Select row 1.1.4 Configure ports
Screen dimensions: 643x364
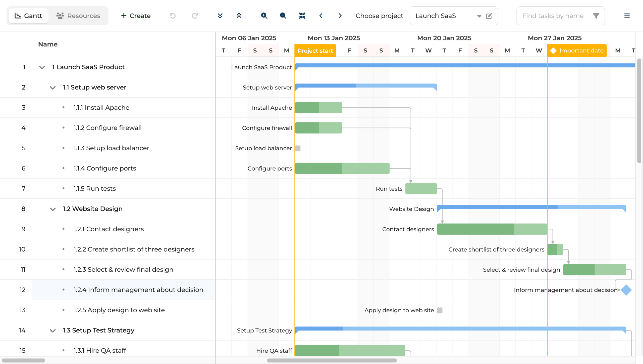pyautogui.click(x=108, y=168)
